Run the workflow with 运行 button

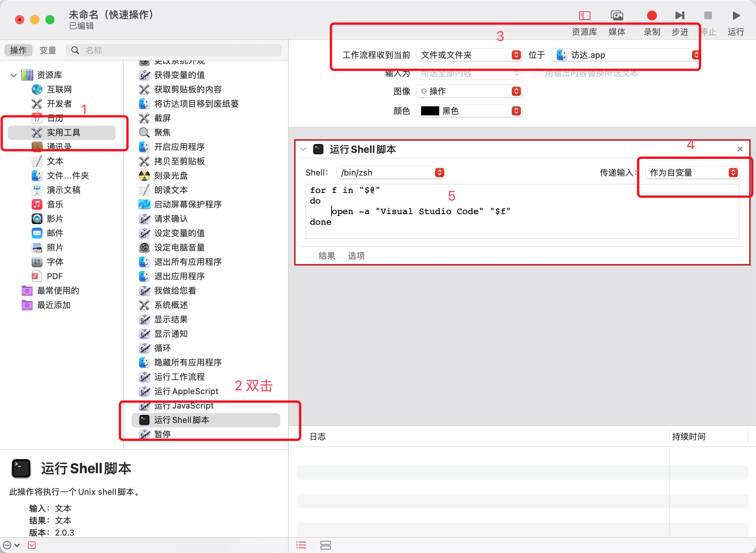(x=736, y=16)
